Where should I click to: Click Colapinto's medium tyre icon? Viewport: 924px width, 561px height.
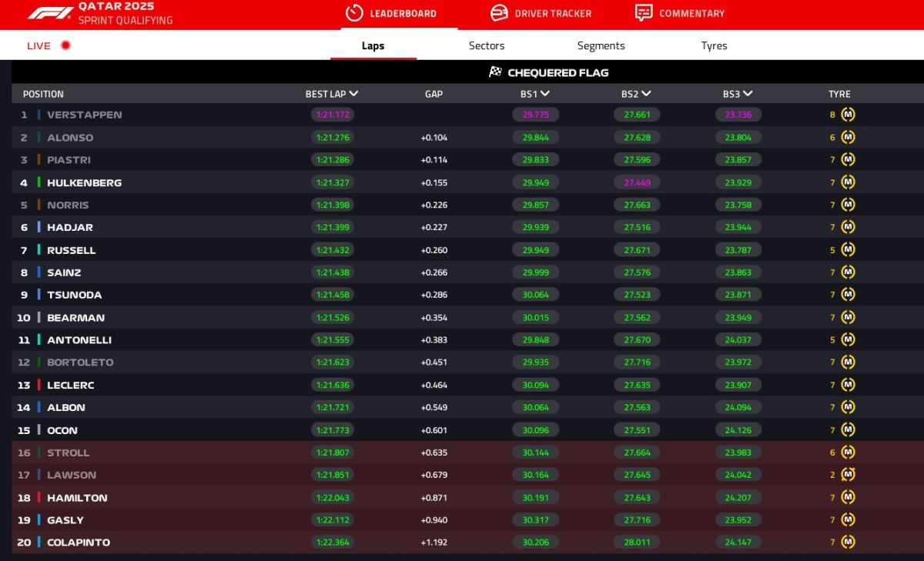pos(848,542)
